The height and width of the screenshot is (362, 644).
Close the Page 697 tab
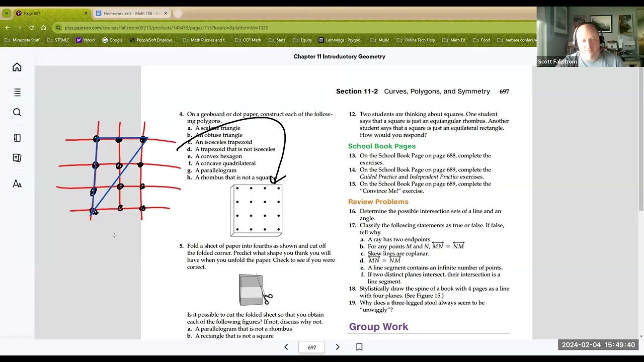point(86,14)
